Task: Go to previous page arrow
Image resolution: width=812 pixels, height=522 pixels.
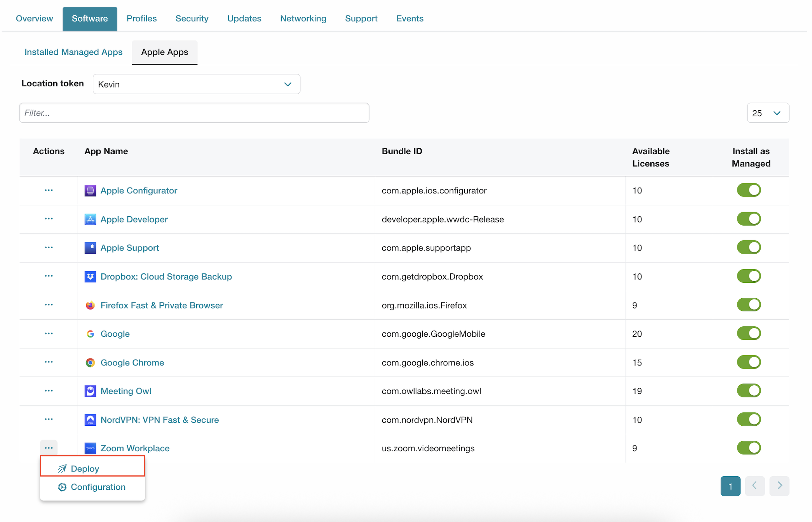Action: [754, 486]
